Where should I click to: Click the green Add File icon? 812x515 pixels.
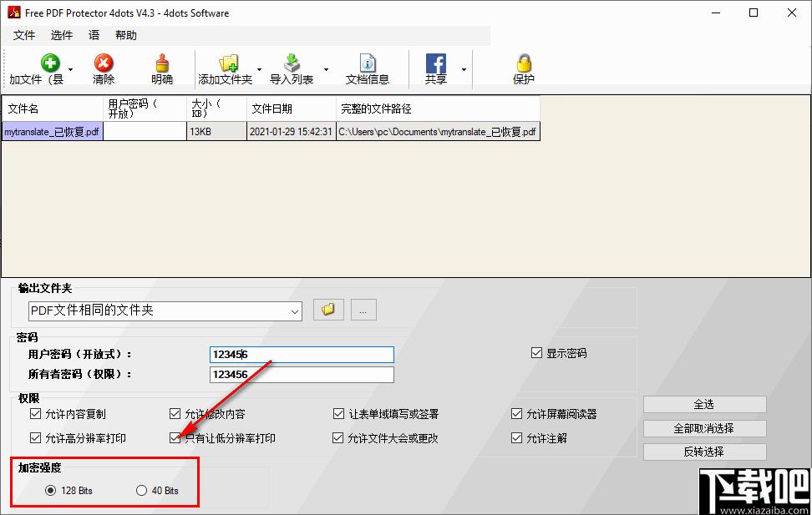(50, 63)
